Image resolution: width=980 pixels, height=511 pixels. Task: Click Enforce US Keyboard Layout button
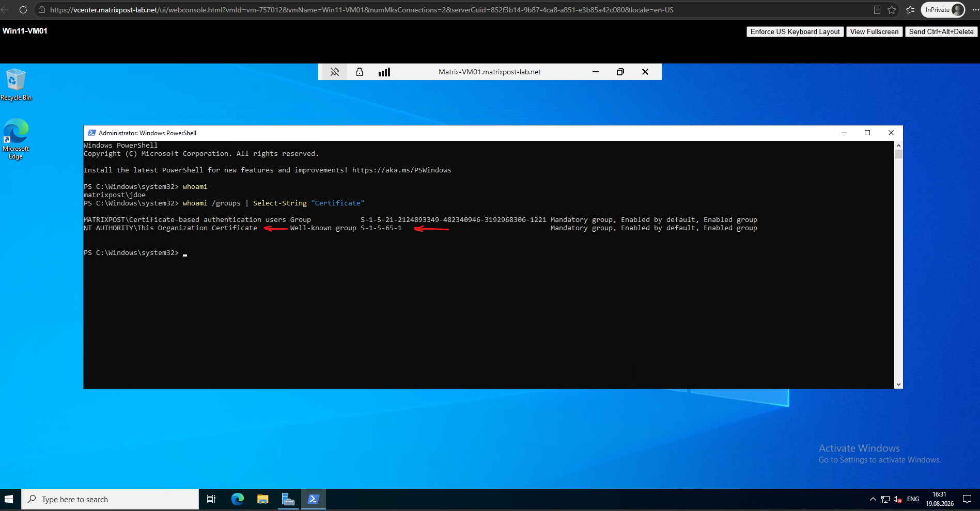point(795,31)
